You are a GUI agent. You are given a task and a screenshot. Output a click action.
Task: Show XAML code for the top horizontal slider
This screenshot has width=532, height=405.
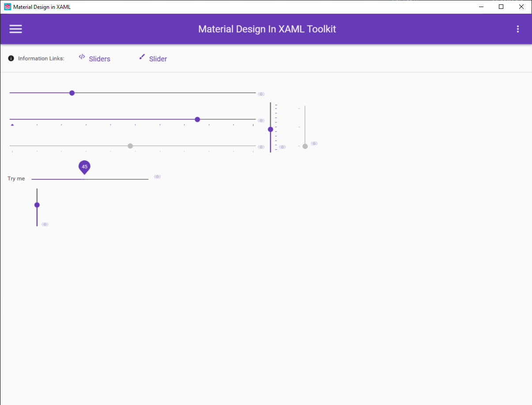[261, 94]
